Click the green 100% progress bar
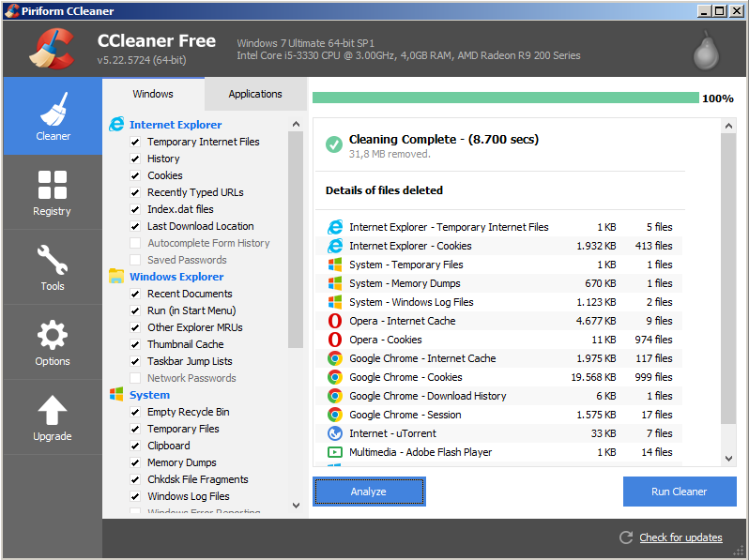Image resolution: width=749 pixels, height=560 pixels. 505,98
